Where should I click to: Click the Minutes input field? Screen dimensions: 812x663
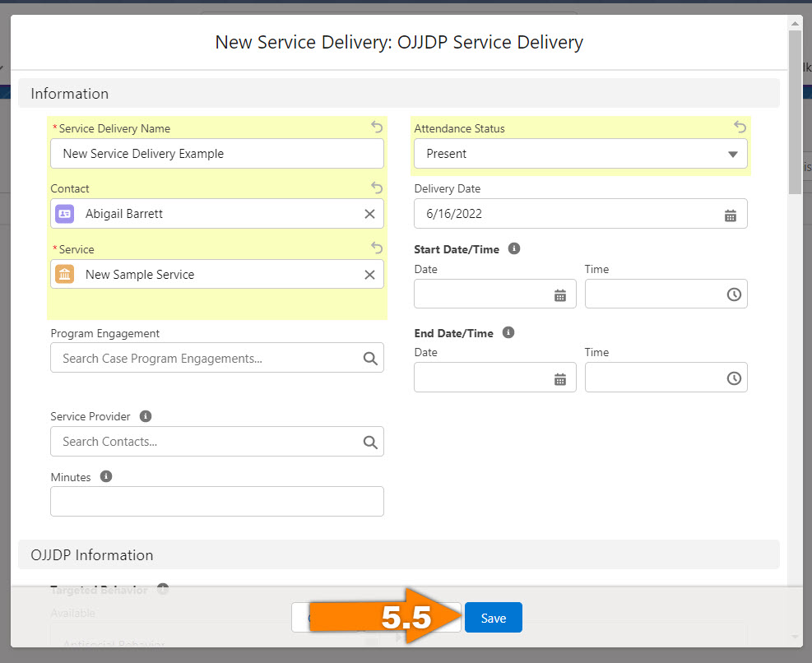(x=216, y=501)
